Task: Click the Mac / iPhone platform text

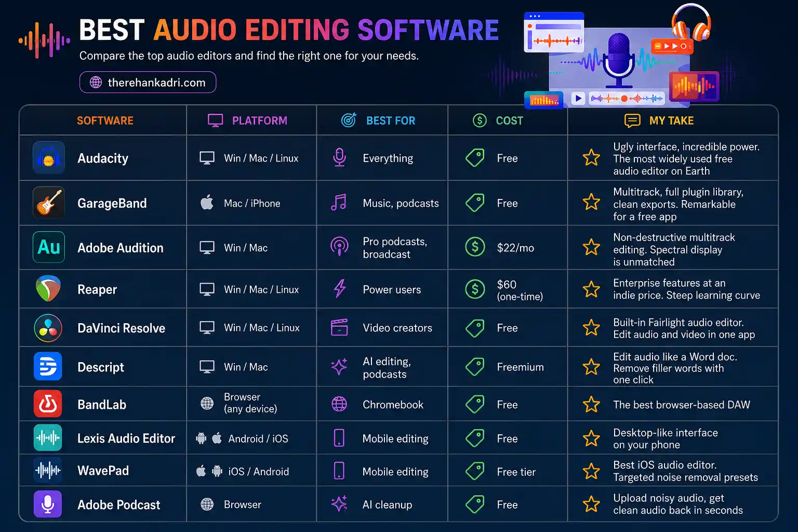Action: tap(252, 204)
